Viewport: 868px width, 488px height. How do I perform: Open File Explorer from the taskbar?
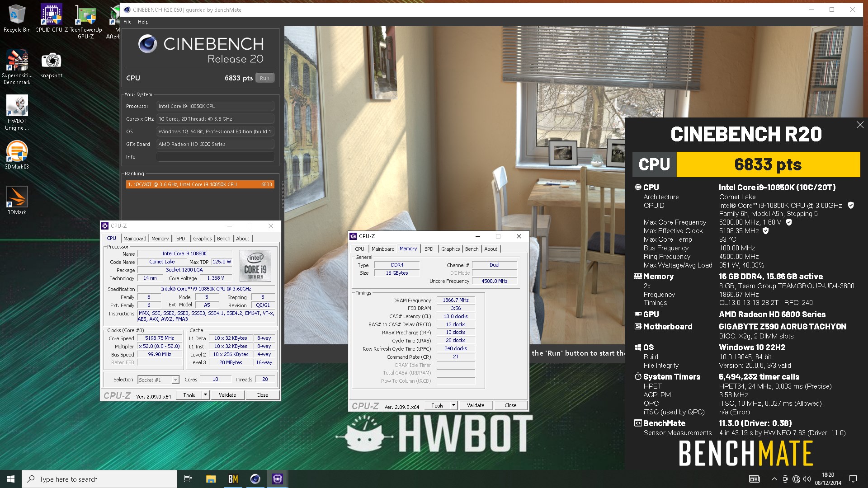click(211, 479)
